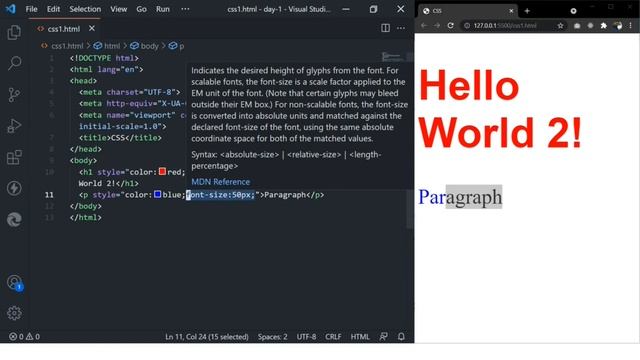Open the Extensions view
Viewport: 640px width, 360px height.
point(14,157)
